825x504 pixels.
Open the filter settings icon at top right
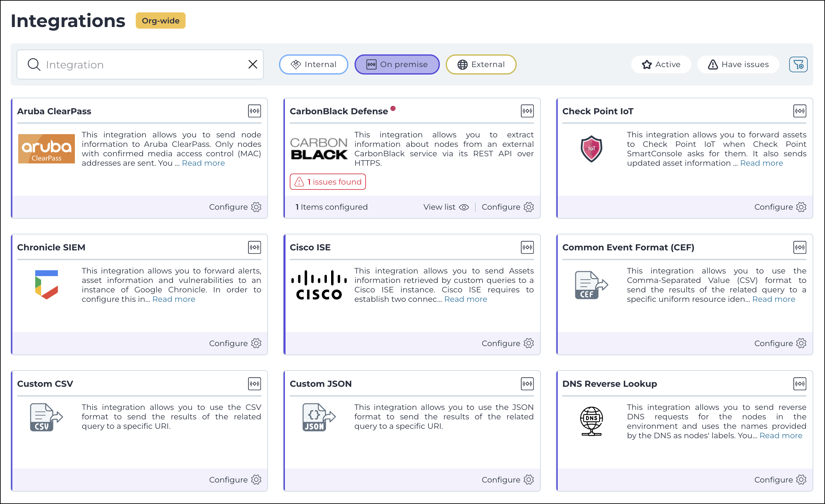tap(798, 64)
